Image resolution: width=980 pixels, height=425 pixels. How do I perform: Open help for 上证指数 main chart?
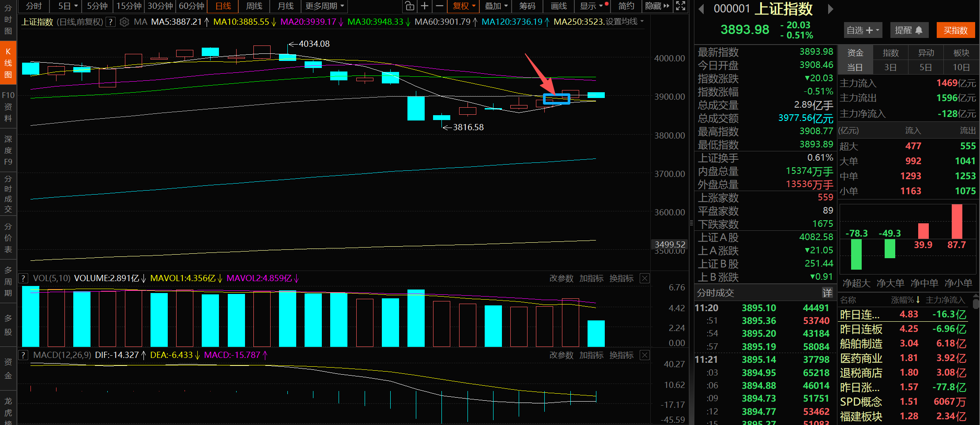[x=111, y=22]
